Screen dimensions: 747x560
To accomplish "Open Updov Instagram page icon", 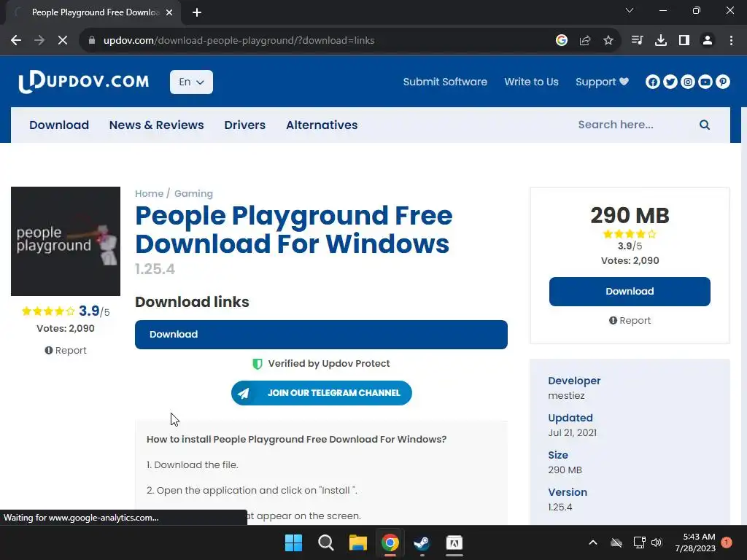I will click(x=688, y=82).
